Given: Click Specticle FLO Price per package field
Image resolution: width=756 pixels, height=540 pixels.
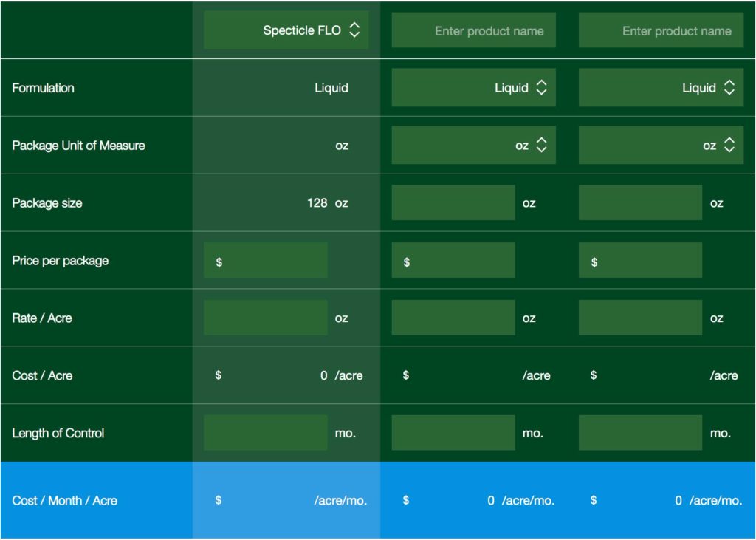Looking at the screenshot, I should click(x=266, y=260).
